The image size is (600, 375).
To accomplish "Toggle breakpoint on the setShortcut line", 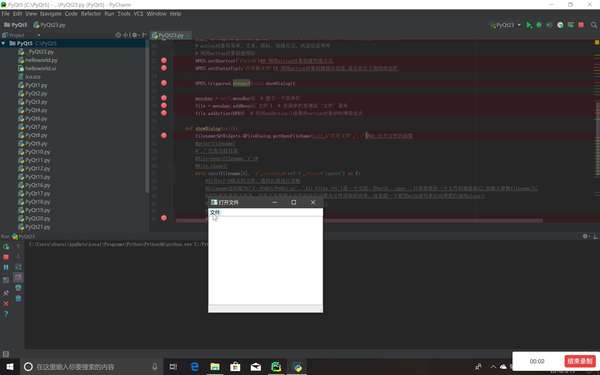I will 164,60.
